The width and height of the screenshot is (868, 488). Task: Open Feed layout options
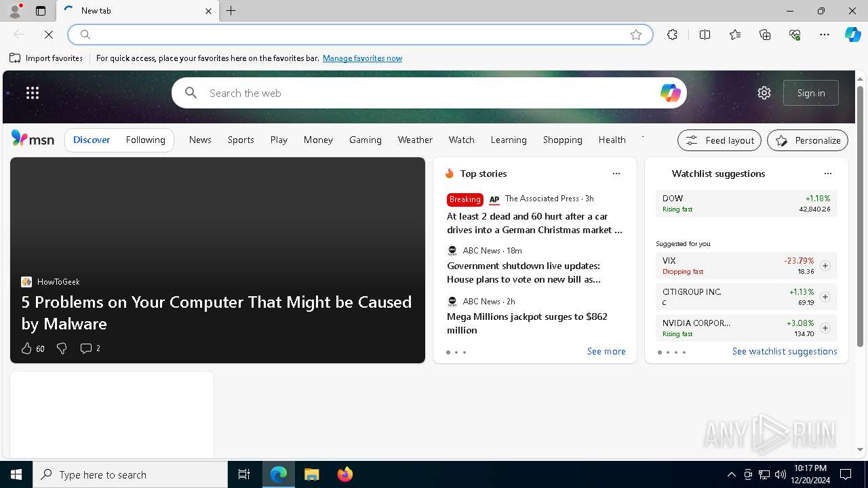719,140
